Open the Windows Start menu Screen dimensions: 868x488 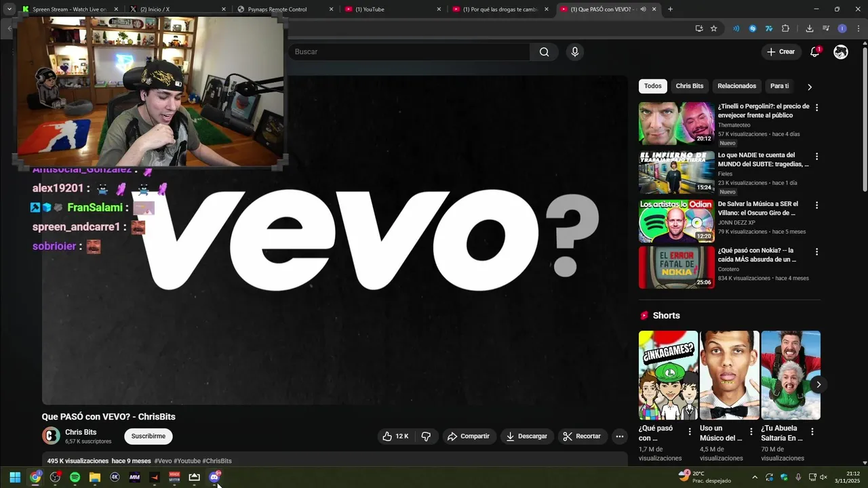pos(15,477)
